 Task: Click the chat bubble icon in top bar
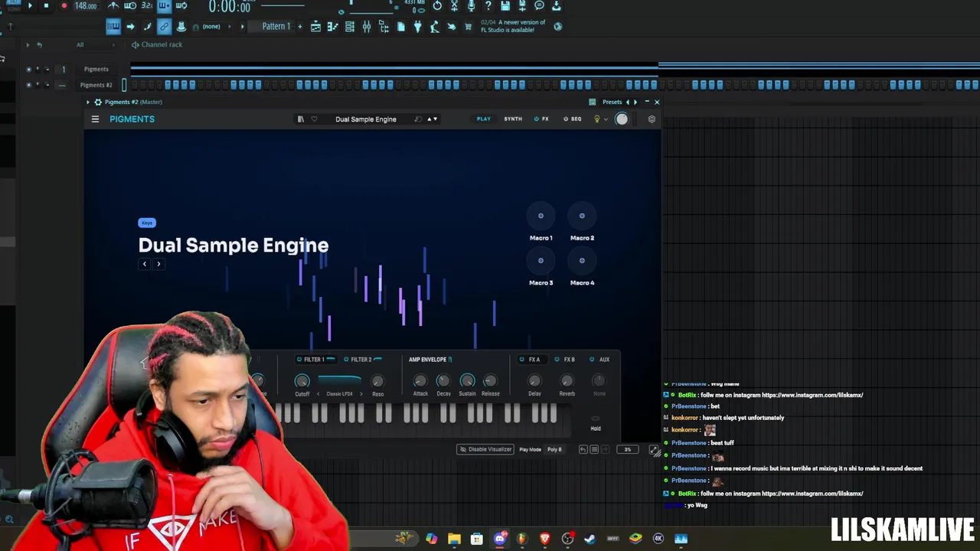(539, 6)
